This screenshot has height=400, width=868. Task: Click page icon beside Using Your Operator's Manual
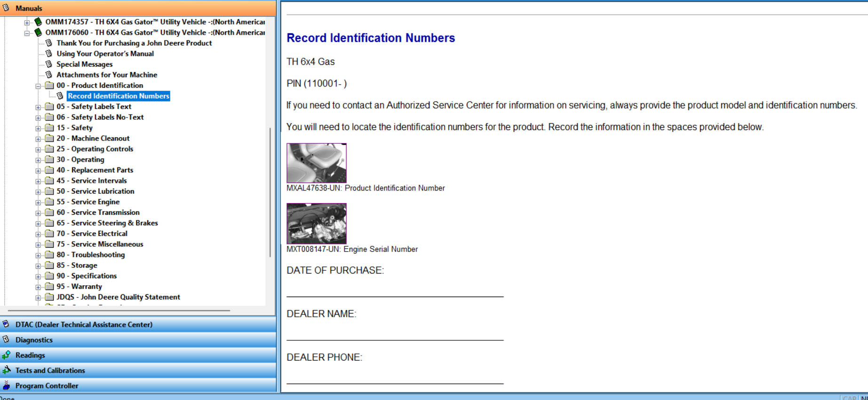[x=48, y=54]
